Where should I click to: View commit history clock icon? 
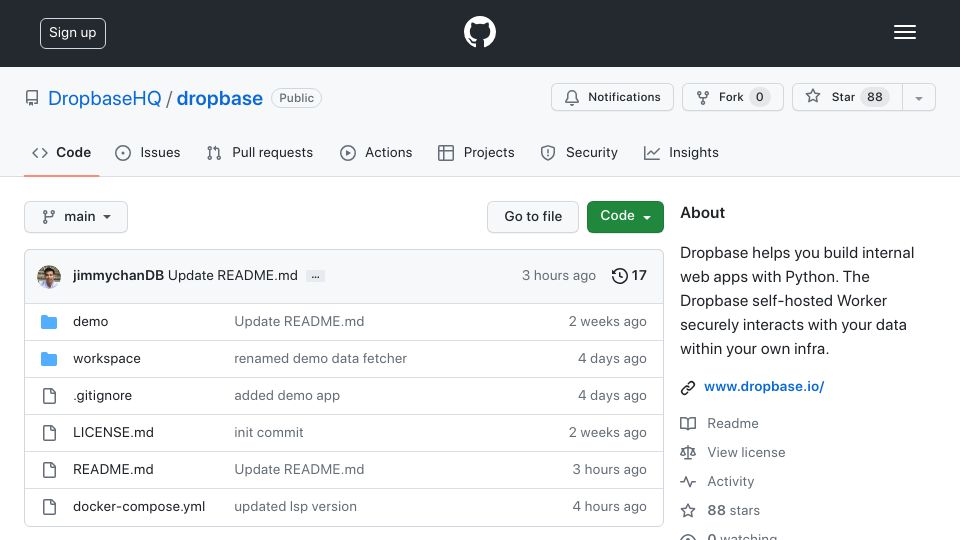coord(620,276)
